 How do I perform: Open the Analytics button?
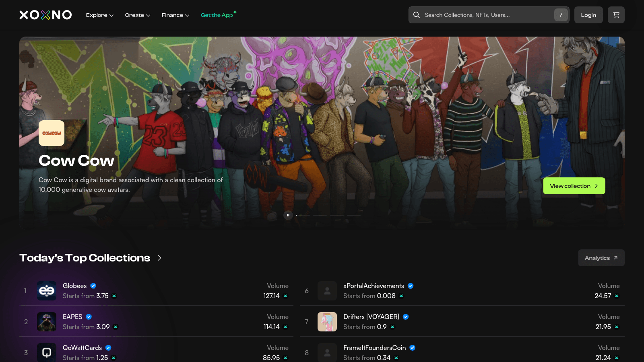coord(601,258)
